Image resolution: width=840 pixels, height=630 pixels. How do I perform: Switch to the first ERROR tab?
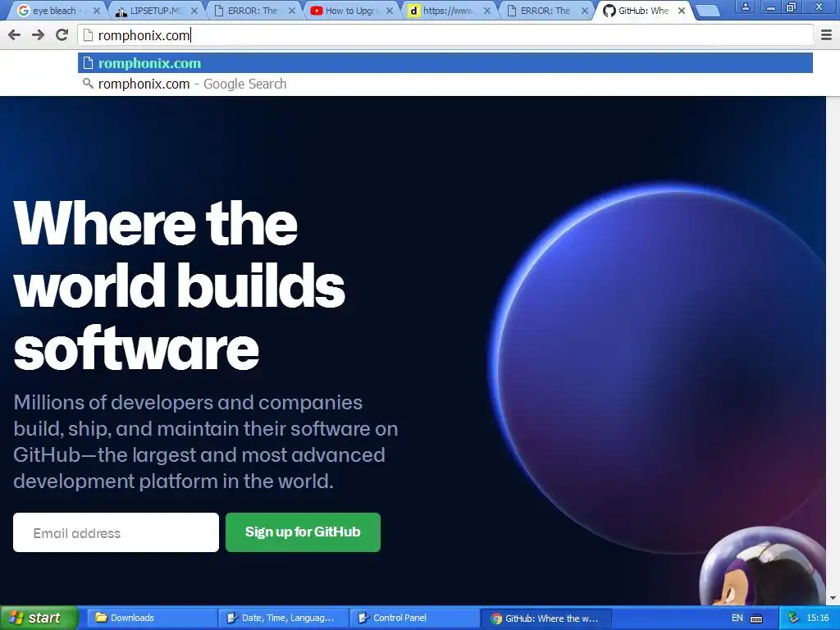252,11
